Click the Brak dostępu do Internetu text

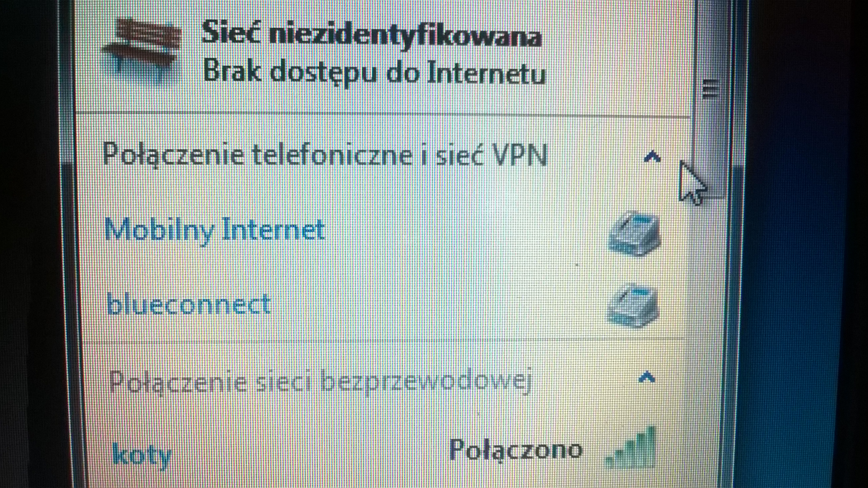(x=374, y=73)
